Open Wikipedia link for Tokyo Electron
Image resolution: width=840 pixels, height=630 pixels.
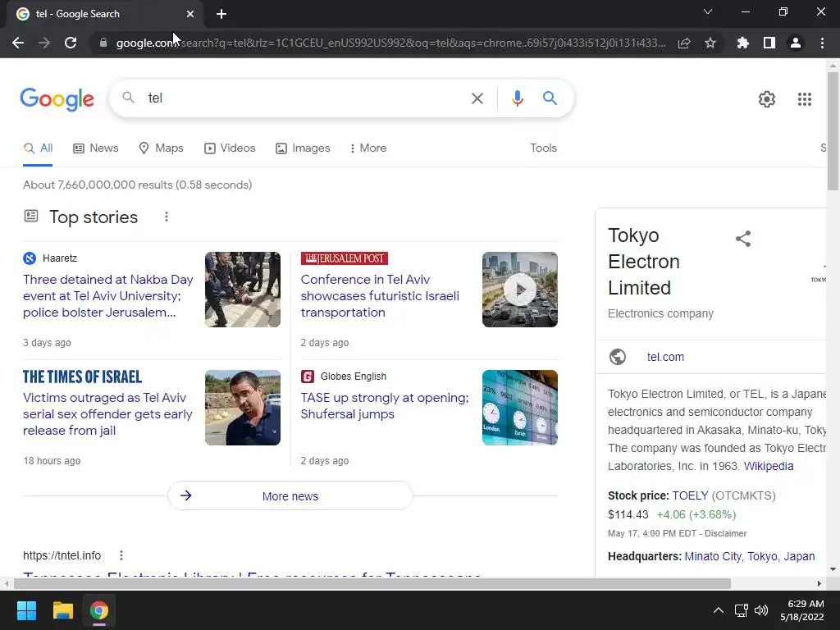(x=768, y=466)
